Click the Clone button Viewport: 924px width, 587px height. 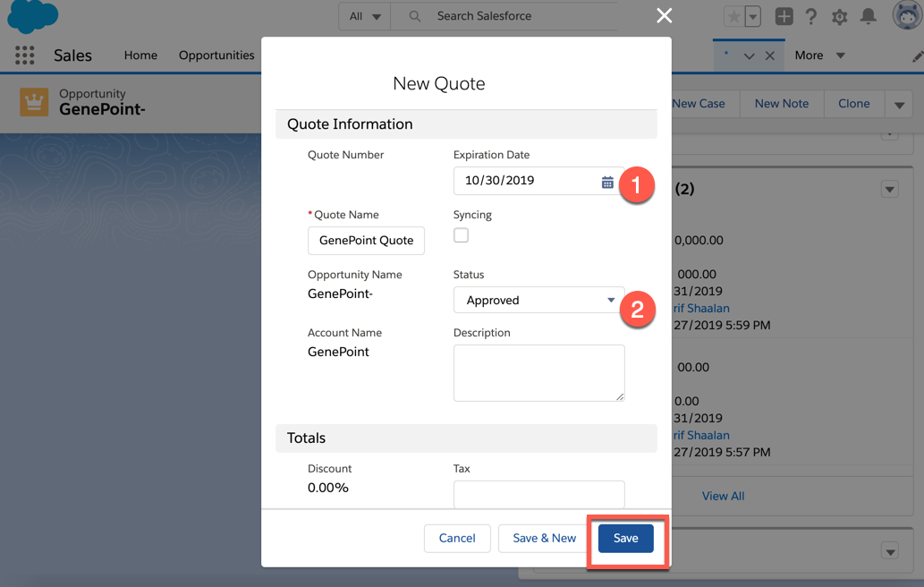click(854, 104)
